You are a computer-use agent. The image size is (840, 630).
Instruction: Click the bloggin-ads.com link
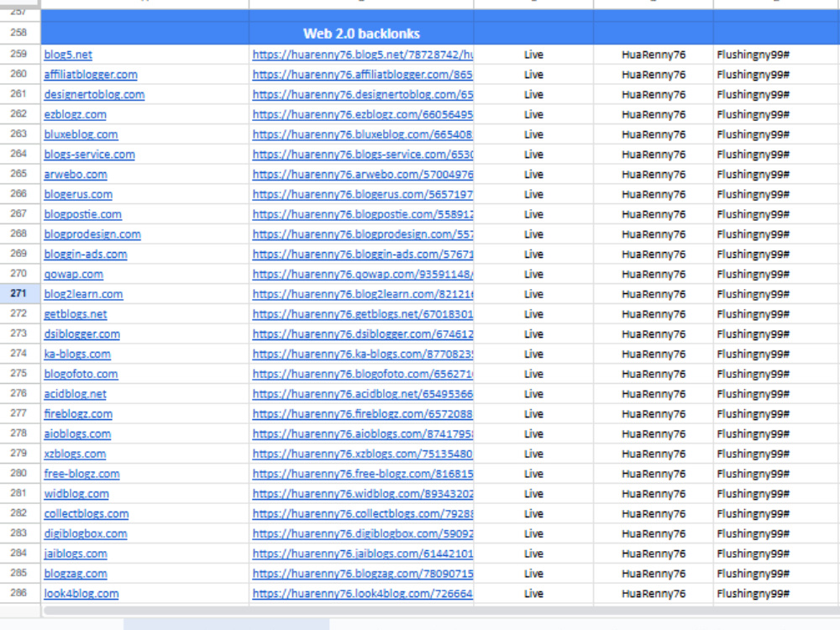coord(86,254)
